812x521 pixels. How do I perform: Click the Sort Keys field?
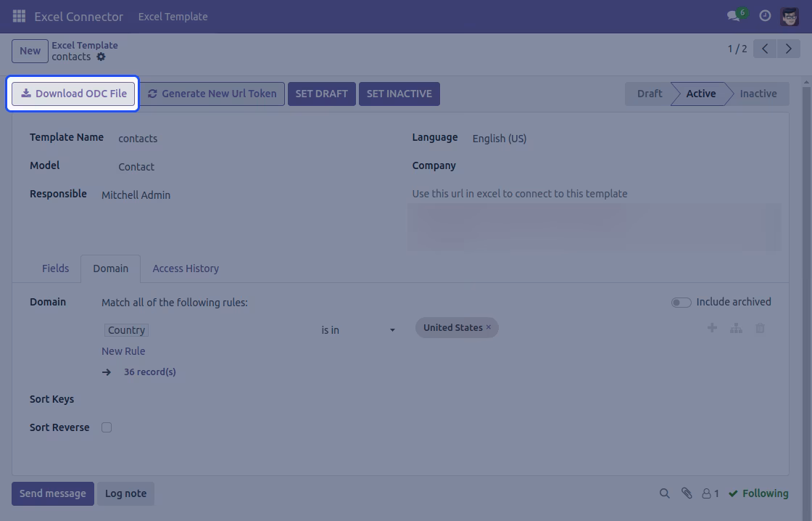coord(436,399)
